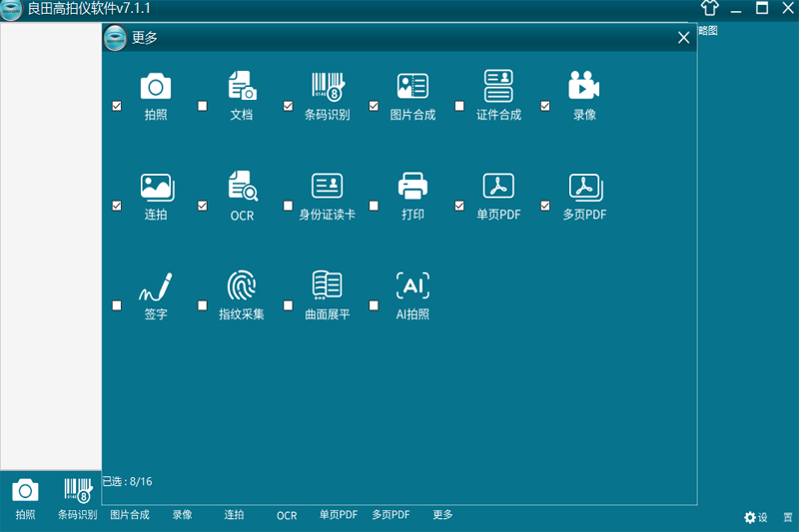Select the 打印 printer icon
The width and height of the screenshot is (799, 532).
(412, 186)
